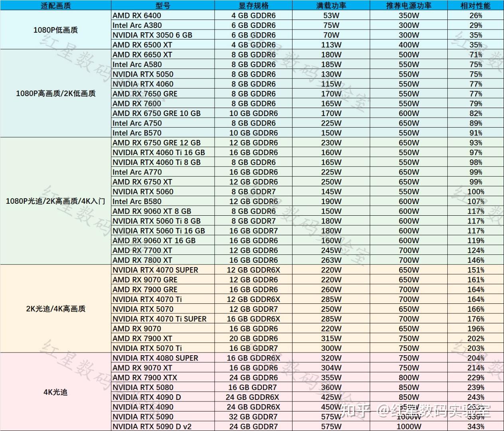The image size is (504, 431).
Task: Click the AMD RX 7700 XT cell
Action: [x=163, y=250]
